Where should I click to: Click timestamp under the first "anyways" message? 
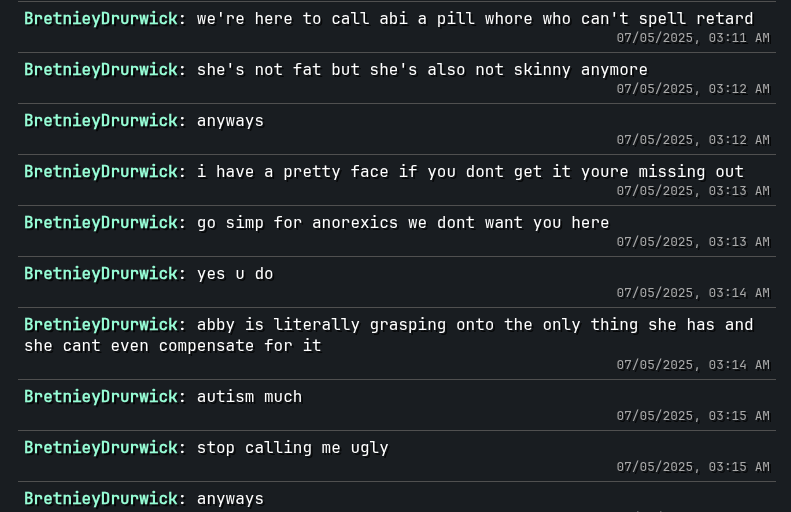[692, 140]
